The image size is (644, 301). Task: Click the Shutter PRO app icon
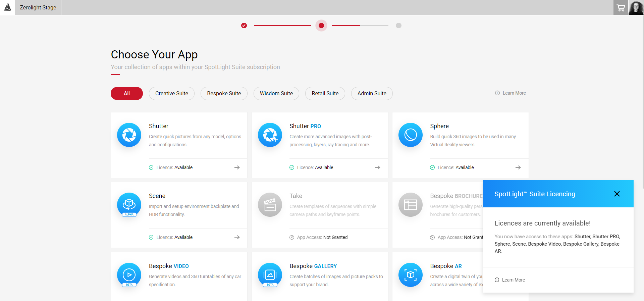coord(270,135)
